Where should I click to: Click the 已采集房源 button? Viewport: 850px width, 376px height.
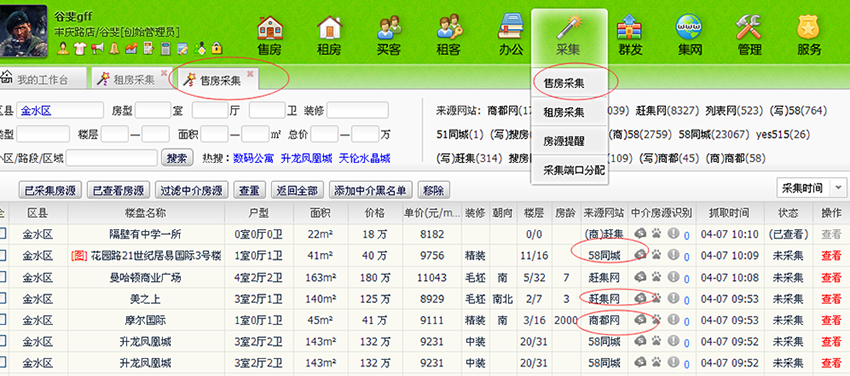(x=50, y=190)
